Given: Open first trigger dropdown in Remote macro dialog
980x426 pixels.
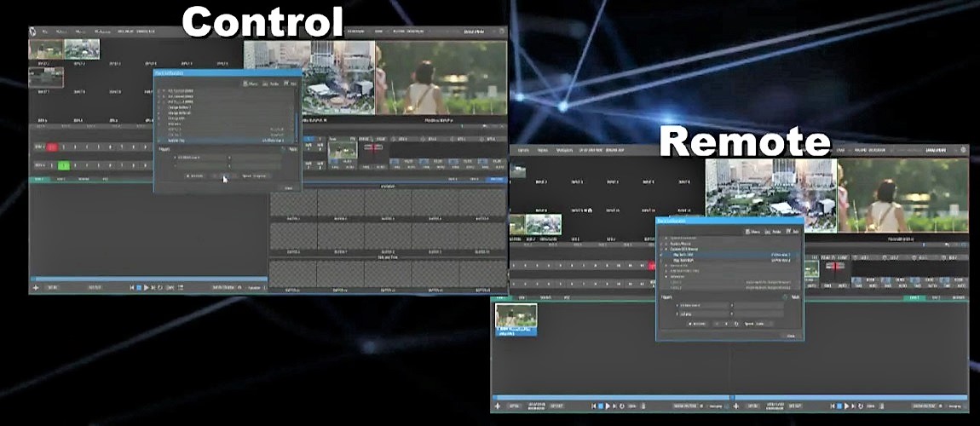Looking at the screenshot, I should pyautogui.click(x=704, y=306).
